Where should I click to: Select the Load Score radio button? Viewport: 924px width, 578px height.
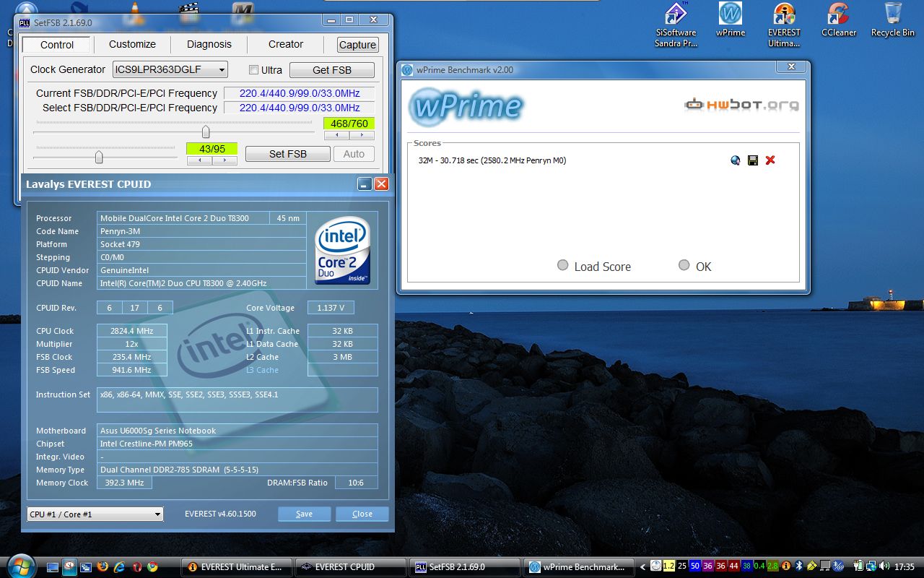point(563,265)
